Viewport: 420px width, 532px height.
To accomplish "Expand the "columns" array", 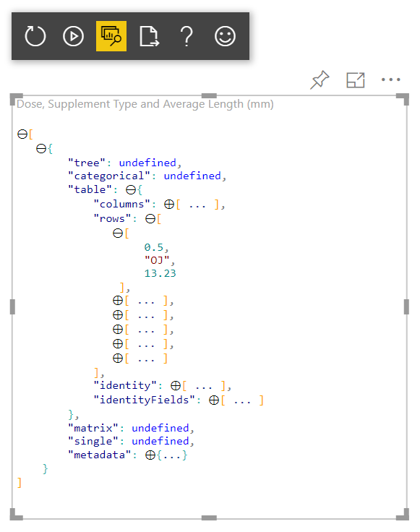I will pos(169,205).
